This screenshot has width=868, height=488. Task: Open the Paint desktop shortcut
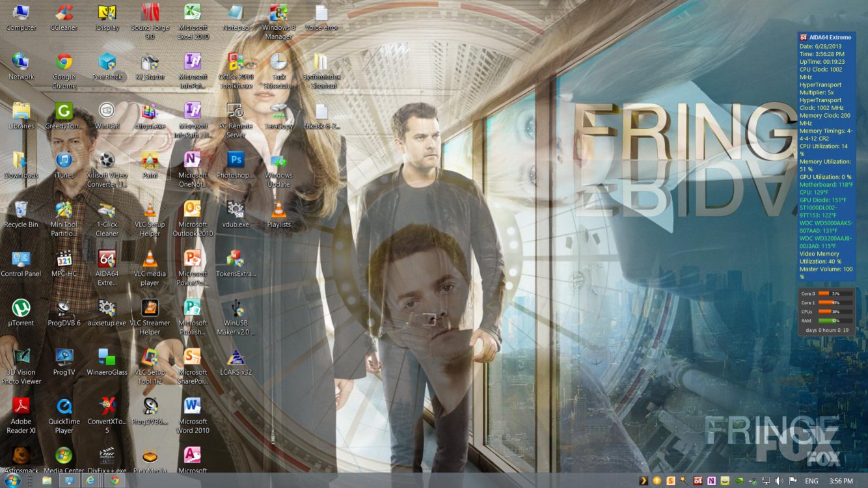point(150,165)
